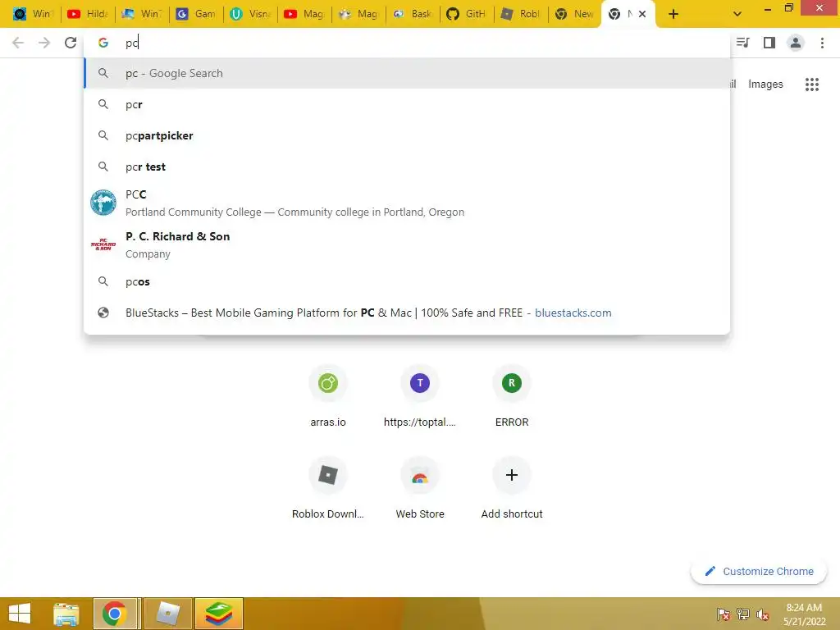Screen dimensions: 840x630
Task: Open the media control icon in toolbar
Action: 742,43
